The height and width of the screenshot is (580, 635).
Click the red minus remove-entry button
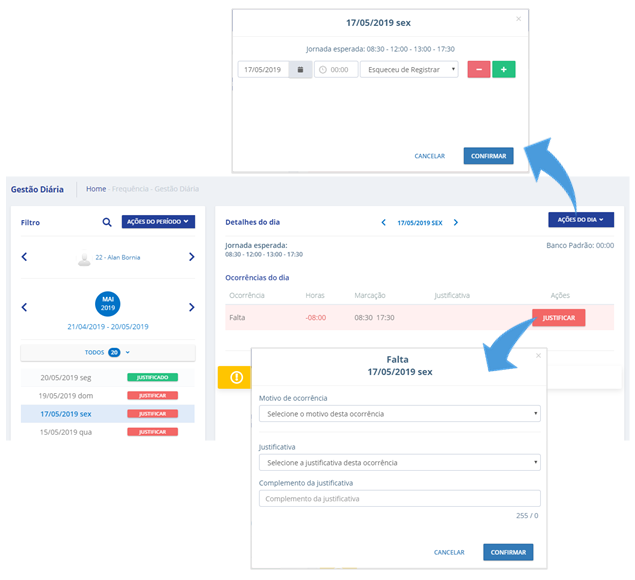pyautogui.click(x=478, y=70)
